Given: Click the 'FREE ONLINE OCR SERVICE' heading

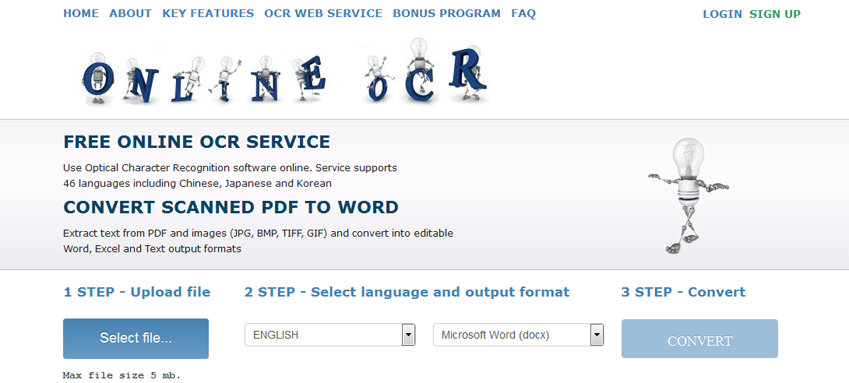Looking at the screenshot, I should (x=197, y=142).
